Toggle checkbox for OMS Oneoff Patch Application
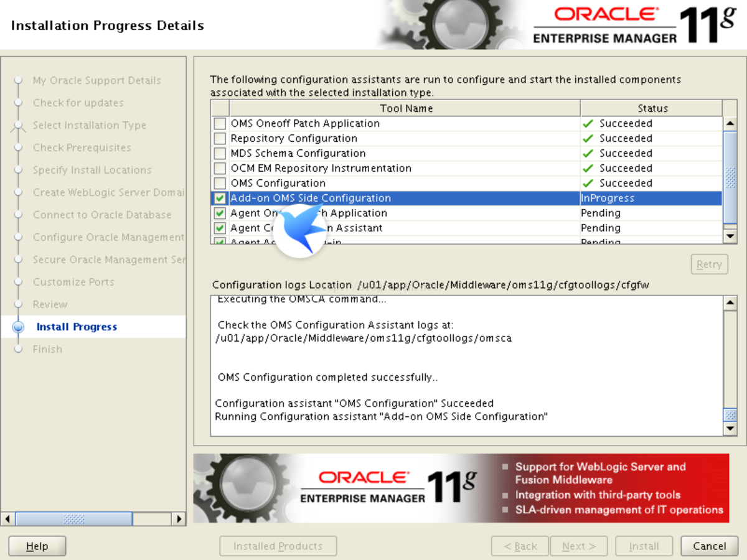 220,123
